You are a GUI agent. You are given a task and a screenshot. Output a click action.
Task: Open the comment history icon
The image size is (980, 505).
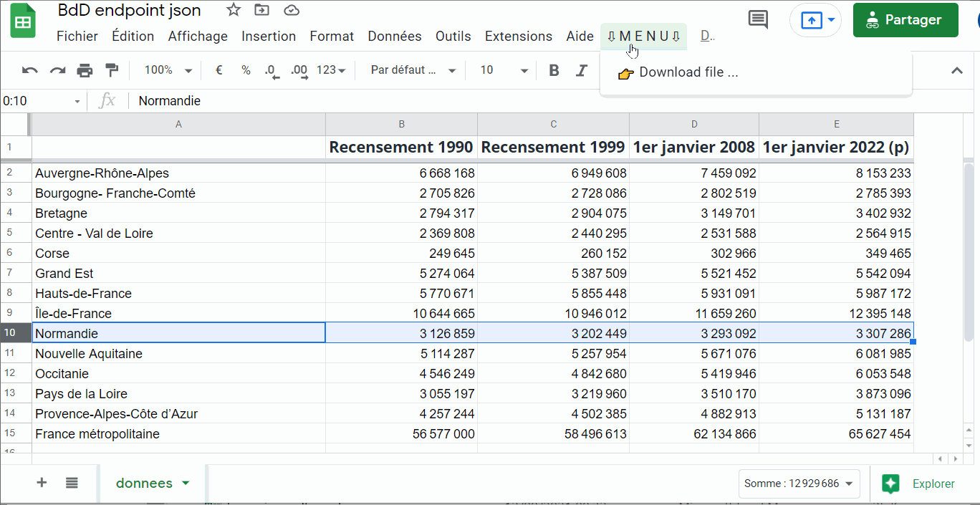pos(758,20)
